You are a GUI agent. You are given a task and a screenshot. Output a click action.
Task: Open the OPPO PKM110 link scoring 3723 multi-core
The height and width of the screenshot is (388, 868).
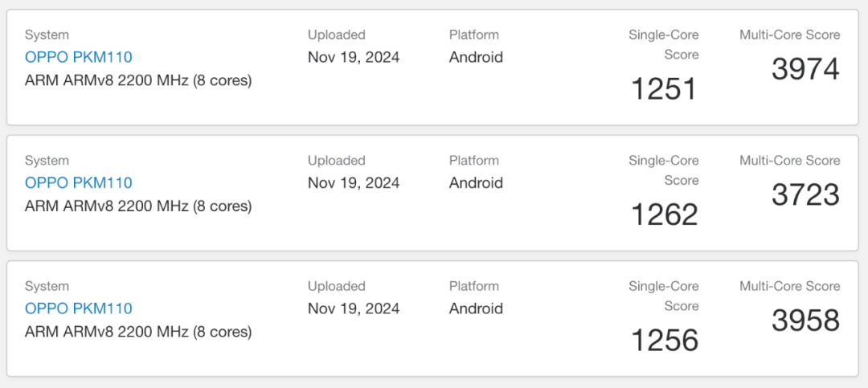tap(79, 183)
